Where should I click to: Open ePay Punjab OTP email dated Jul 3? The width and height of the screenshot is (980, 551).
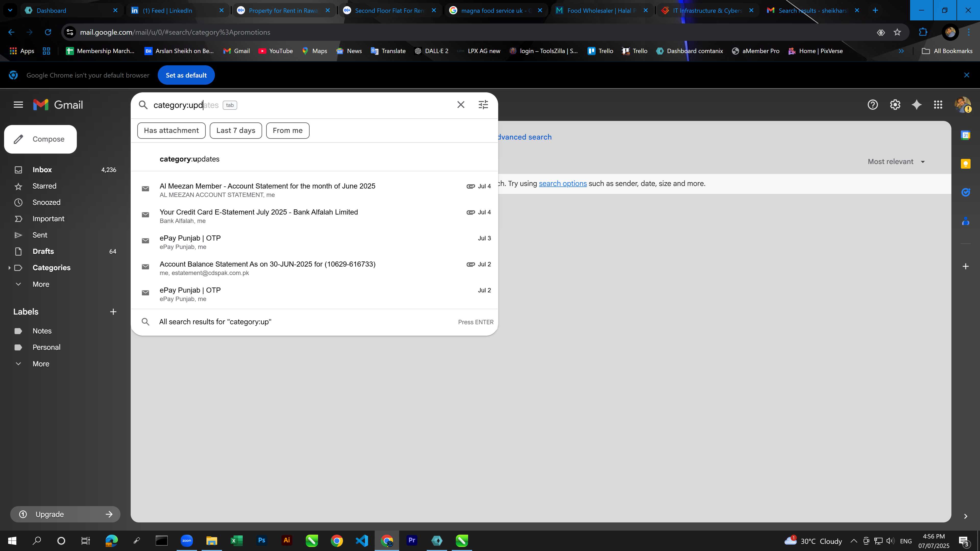(x=314, y=242)
